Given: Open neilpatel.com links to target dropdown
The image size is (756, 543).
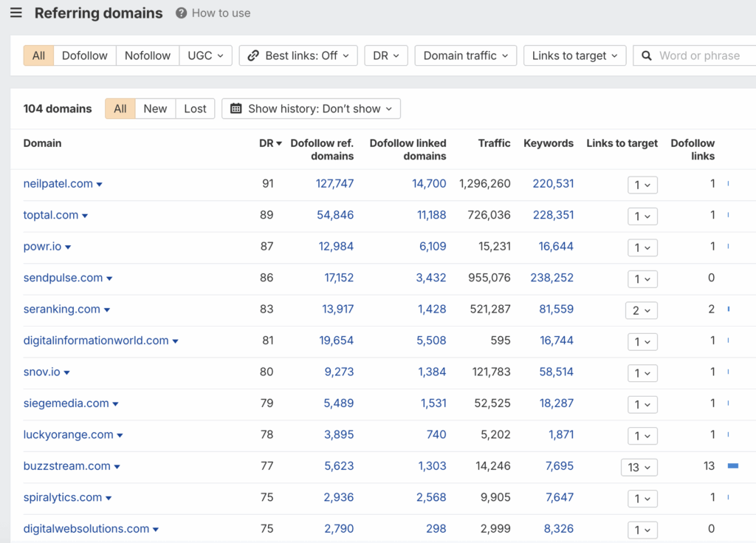Looking at the screenshot, I should pyautogui.click(x=642, y=185).
